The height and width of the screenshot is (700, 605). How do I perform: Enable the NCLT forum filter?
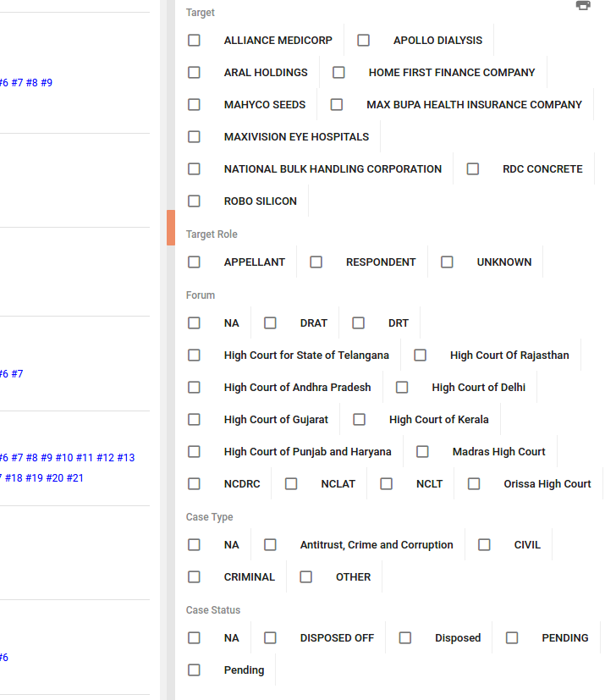point(387,483)
